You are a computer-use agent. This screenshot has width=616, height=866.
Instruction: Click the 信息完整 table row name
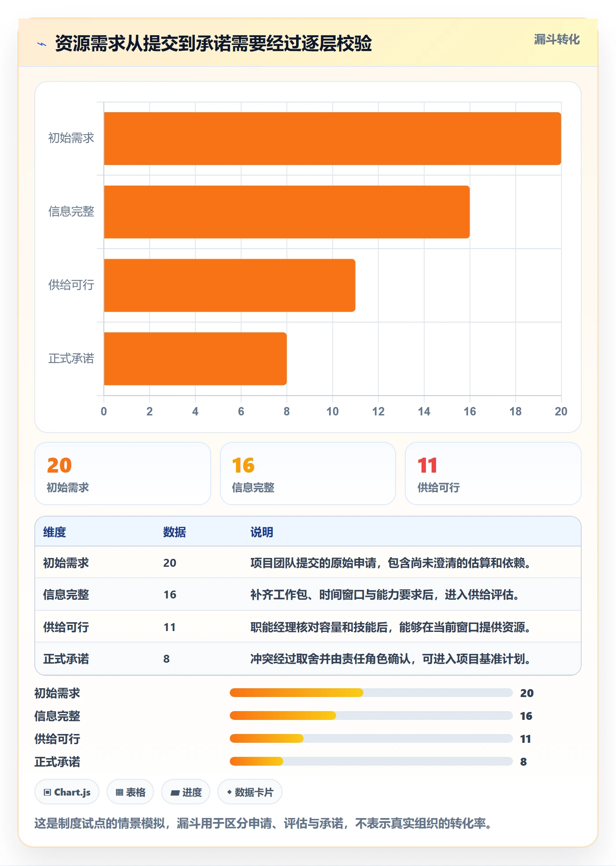66,594
